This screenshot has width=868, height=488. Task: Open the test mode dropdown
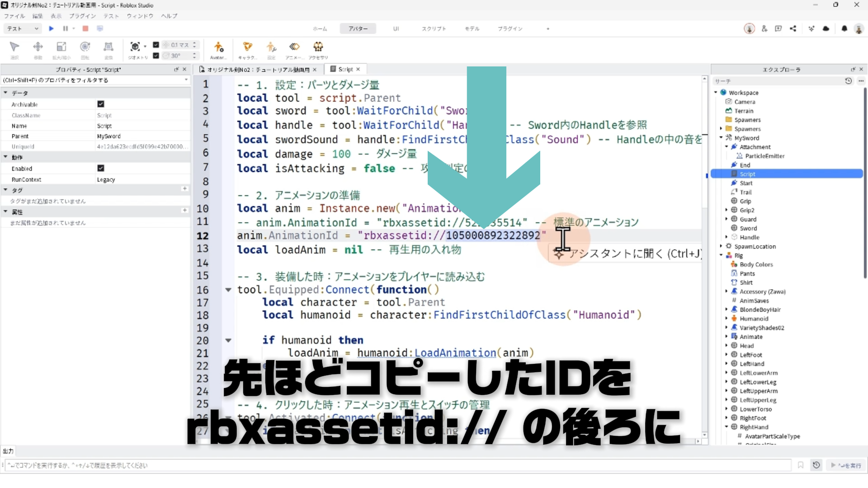(23, 28)
